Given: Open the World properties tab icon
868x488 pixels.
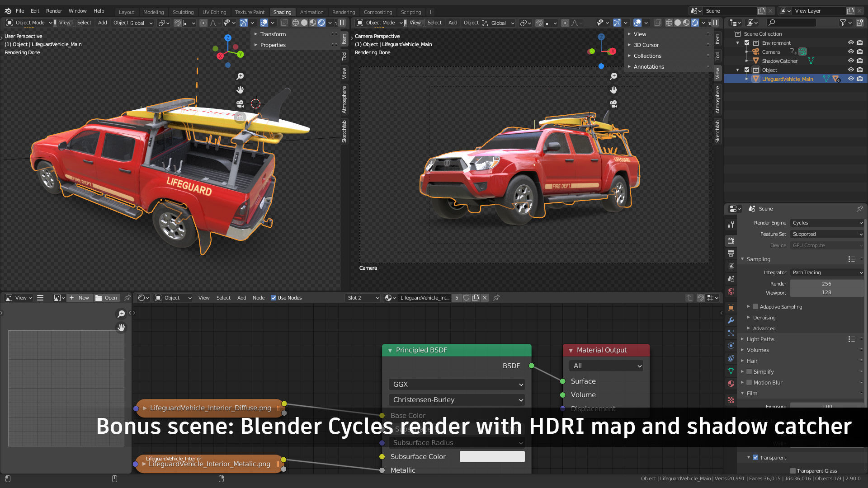Looking at the screenshot, I should pos(731,291).
